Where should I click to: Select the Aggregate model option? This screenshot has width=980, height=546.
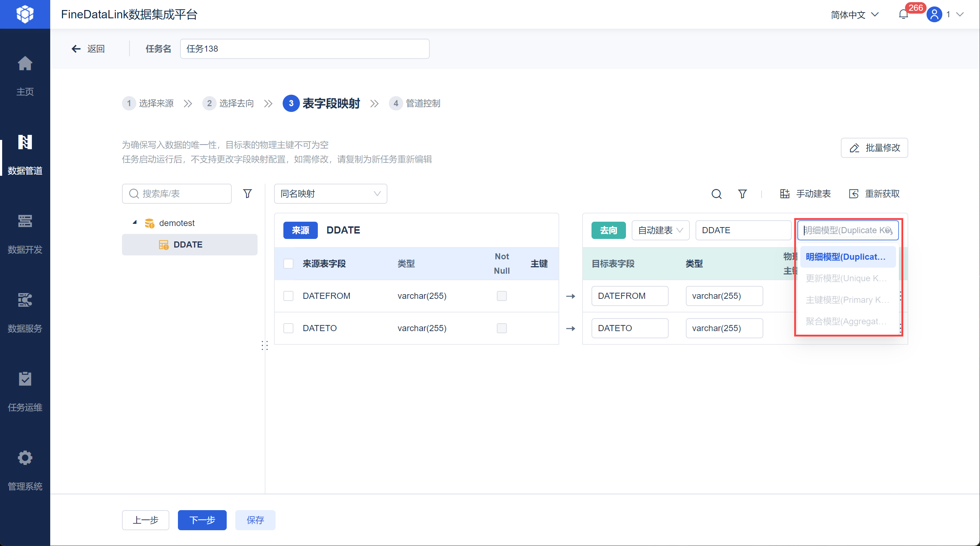point(847,321)
